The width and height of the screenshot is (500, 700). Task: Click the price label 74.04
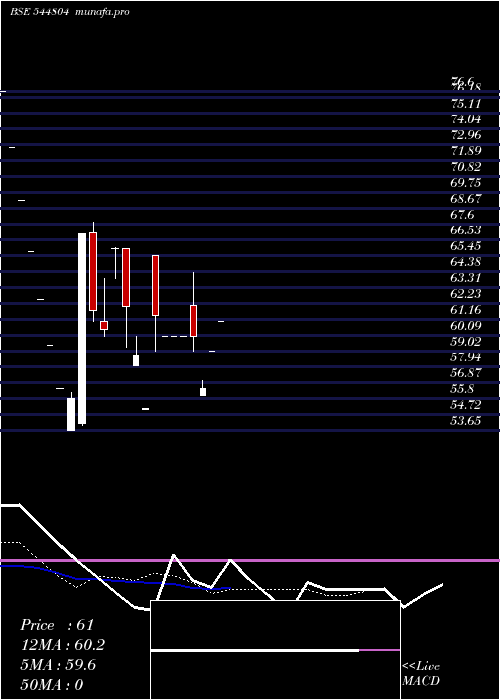(466, 119)
